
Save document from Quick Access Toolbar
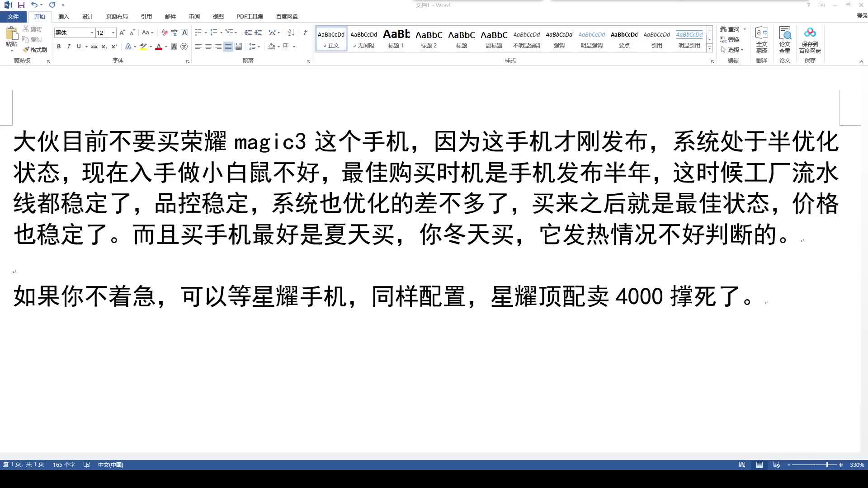tap(21, 5)
